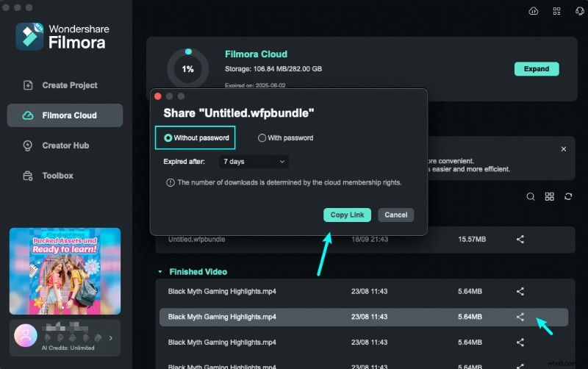Collapse the Finished Video section
Image resolution: width=588 pixels, height=369 pixels.
pyautogui.click(x=161, y=272)
